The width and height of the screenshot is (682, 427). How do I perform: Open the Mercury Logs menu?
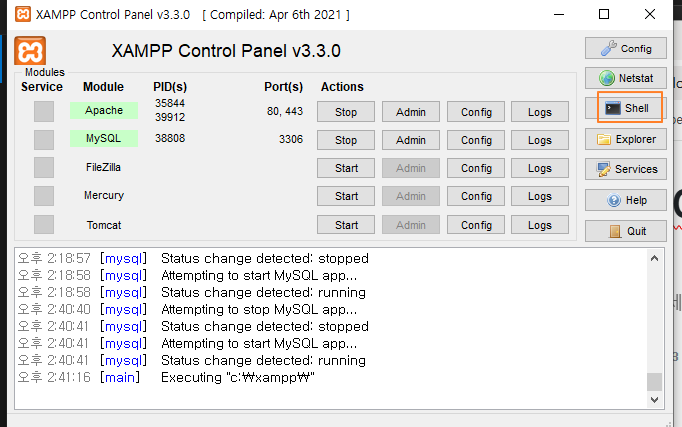pos(540,196)
